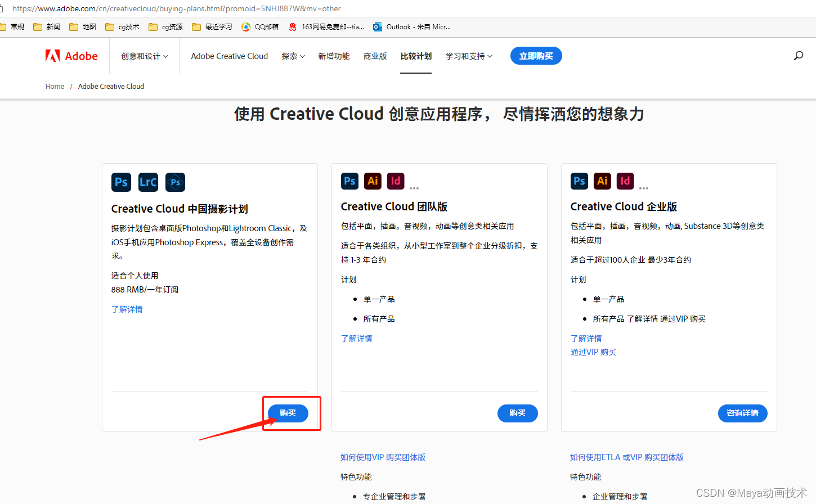Click the blue 通过VIP 购买 link in the Enterprise card

coord(593,352)
